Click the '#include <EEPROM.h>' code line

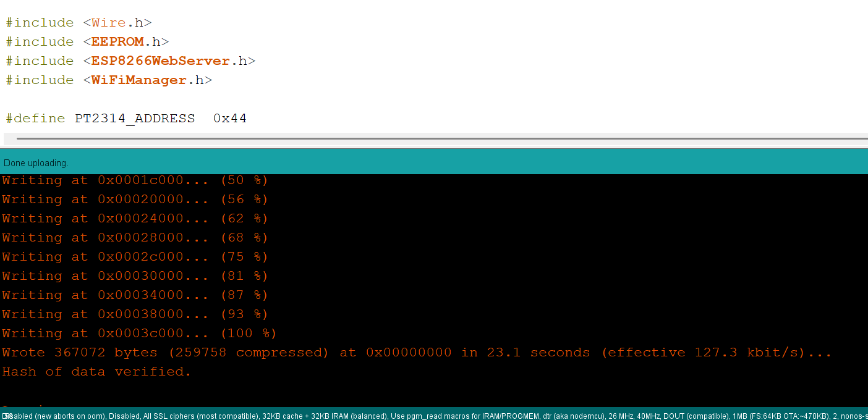click(87, 42)
